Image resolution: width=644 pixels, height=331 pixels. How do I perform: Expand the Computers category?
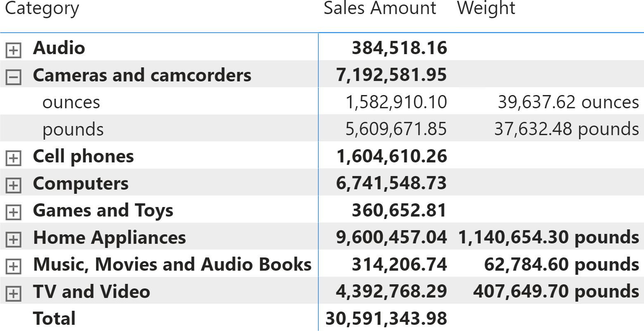(x=13, y=186)
